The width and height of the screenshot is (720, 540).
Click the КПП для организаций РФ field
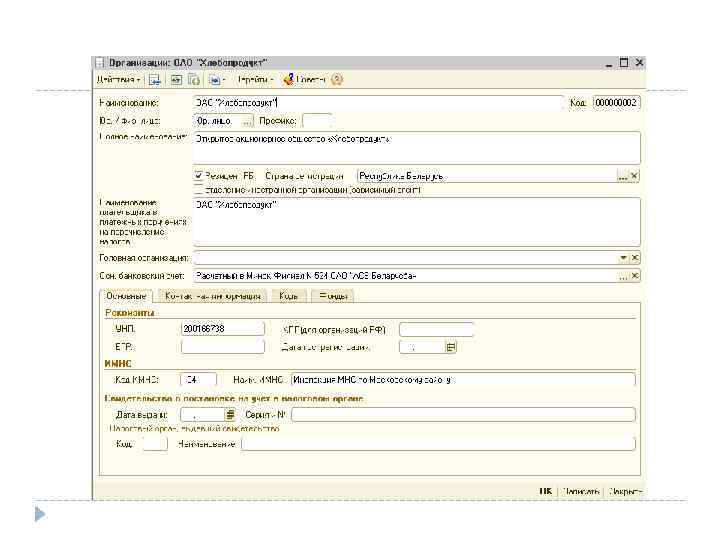coord(436,329)
